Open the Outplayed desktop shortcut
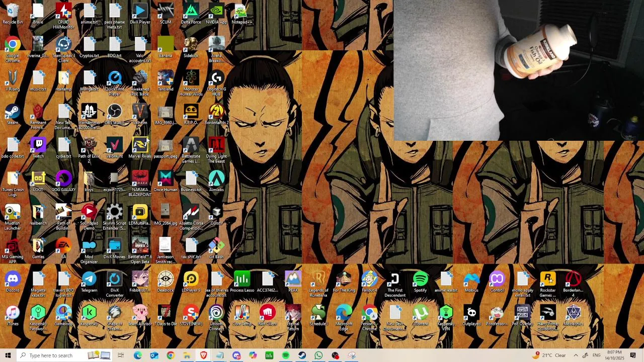 click(x=471, y=316)
